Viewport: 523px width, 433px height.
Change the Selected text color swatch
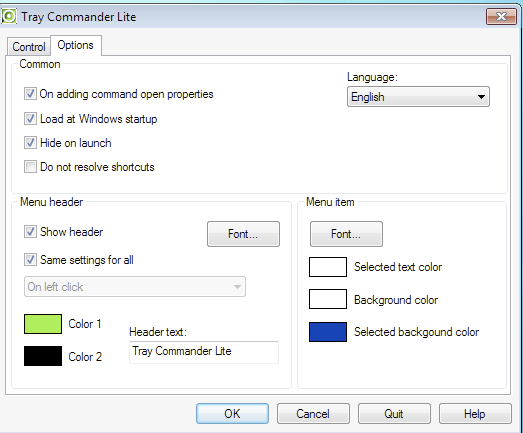coord(328,267)
